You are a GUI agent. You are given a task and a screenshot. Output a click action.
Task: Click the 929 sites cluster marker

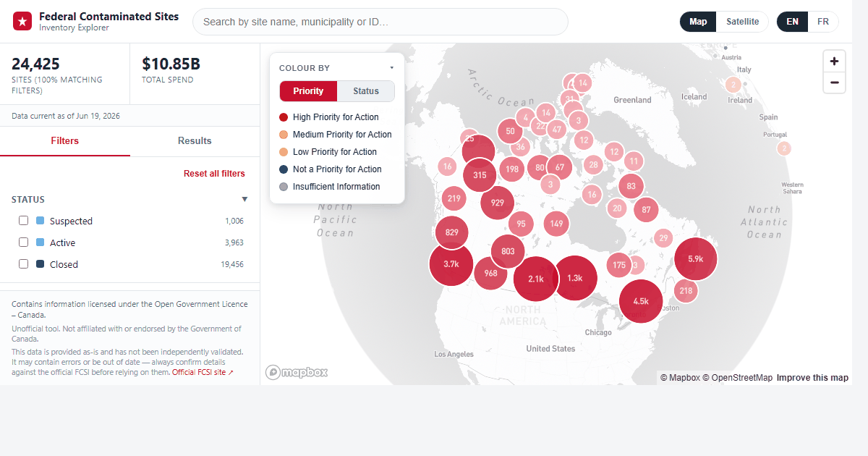pos(498,203)
